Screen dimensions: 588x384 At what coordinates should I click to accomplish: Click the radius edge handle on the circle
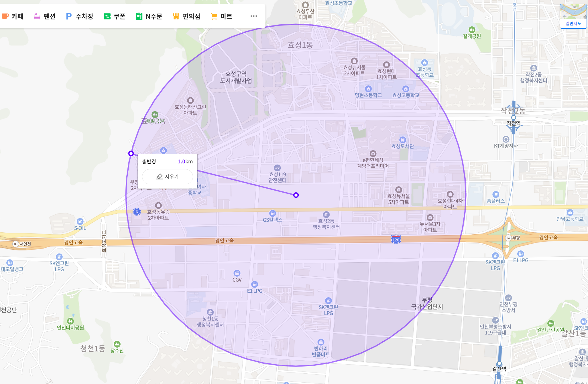[131, 153]
